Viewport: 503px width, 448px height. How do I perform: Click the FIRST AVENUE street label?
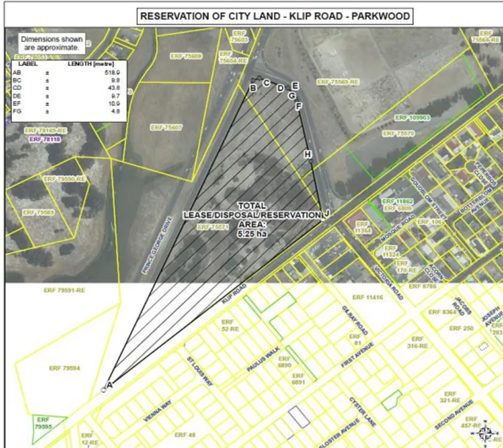click(x=358, y=355)
